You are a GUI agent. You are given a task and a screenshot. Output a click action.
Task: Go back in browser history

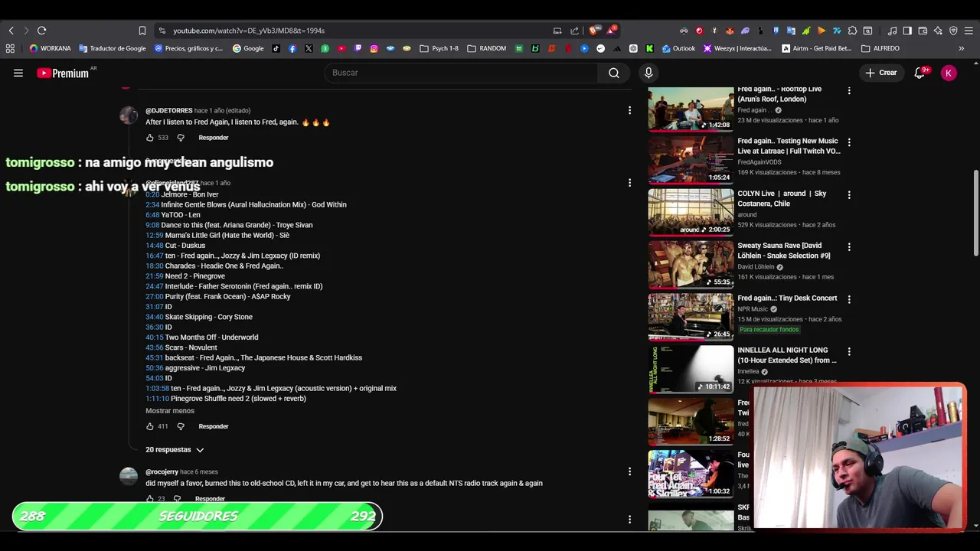[11, 31]
